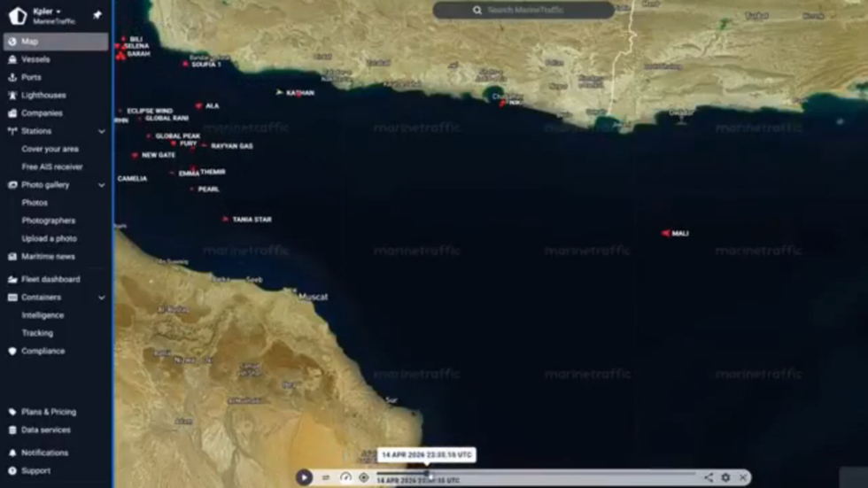The height and width of the screenshot is (488, 868).
Task: Collapse the Stations section
Action: (x=101, y=131)
